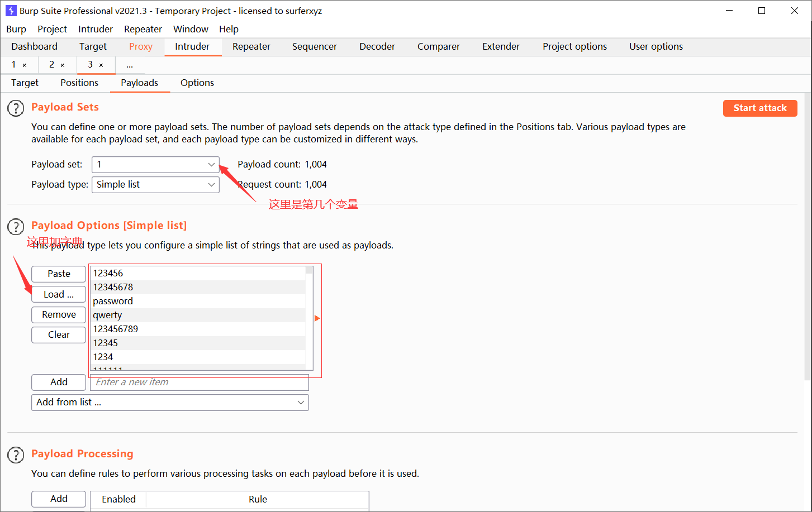Switch to the Sequencer tab
Viewport: 812px width, 512px height.
tap(315, 46)
